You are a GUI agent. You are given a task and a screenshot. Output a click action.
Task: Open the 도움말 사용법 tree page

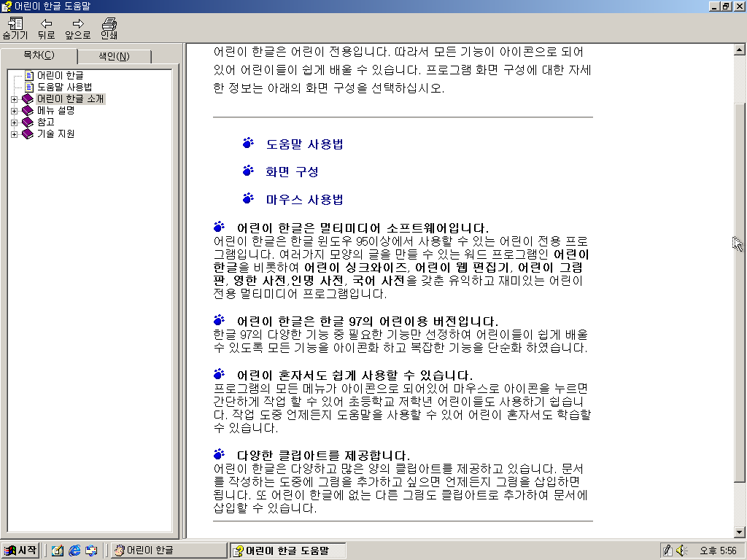pos(65,87)
